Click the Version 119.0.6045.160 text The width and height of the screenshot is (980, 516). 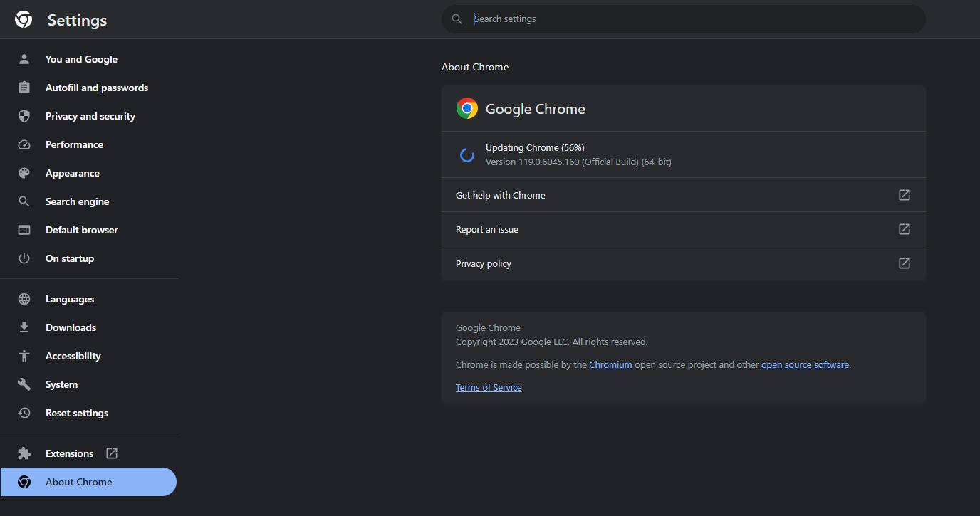point(578,162)
